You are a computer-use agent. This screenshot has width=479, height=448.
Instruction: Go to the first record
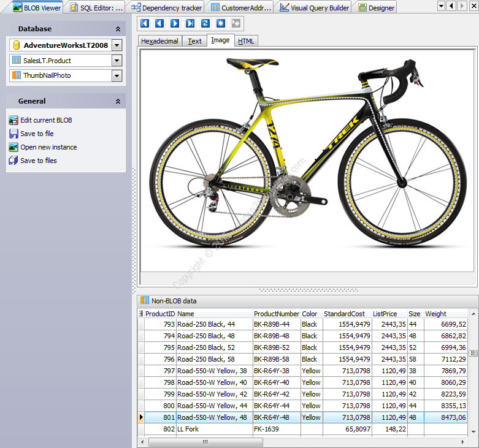[145, 23]
